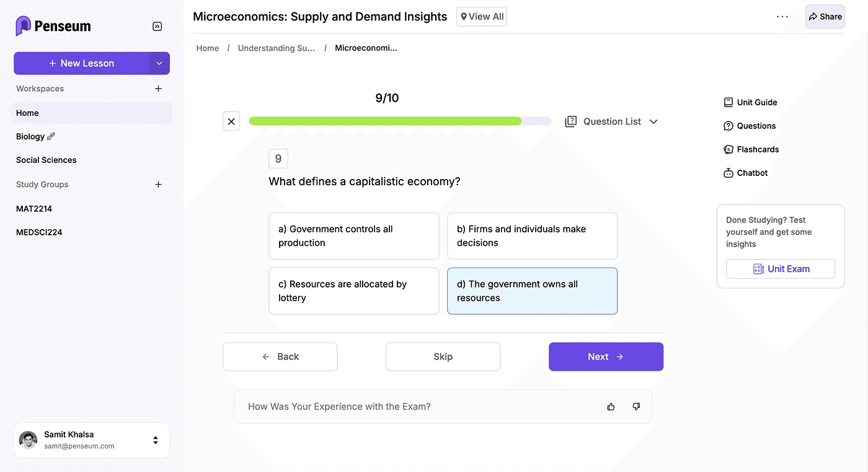Open the New Lesson dropdown arrow
The height and width of the screenshot is (472, 868).
coord(159,63)
